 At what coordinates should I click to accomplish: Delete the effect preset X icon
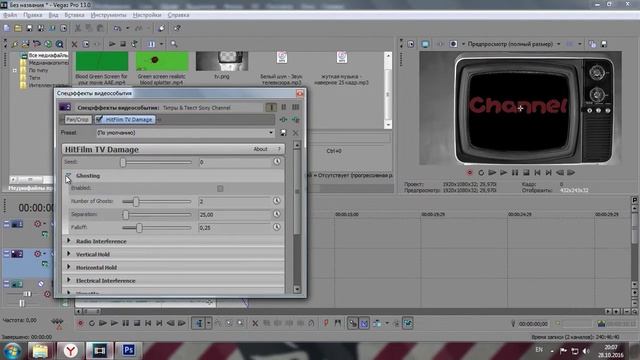296,133
